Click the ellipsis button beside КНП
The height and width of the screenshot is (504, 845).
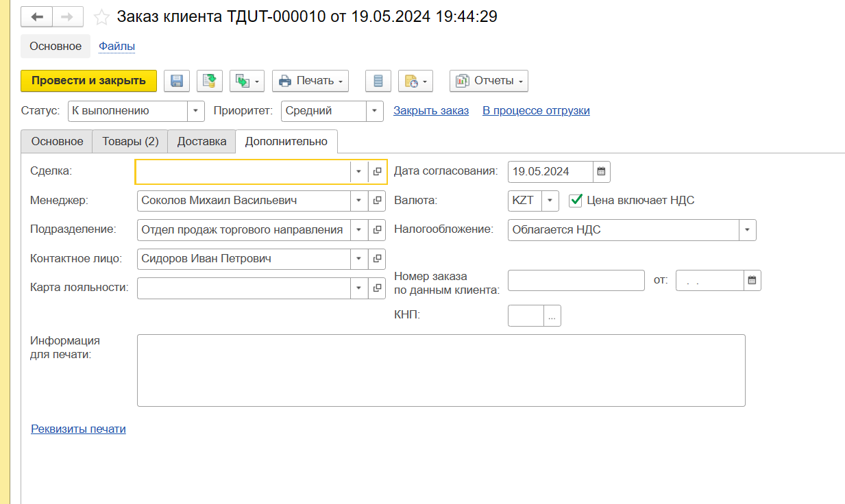click(552, 316)
